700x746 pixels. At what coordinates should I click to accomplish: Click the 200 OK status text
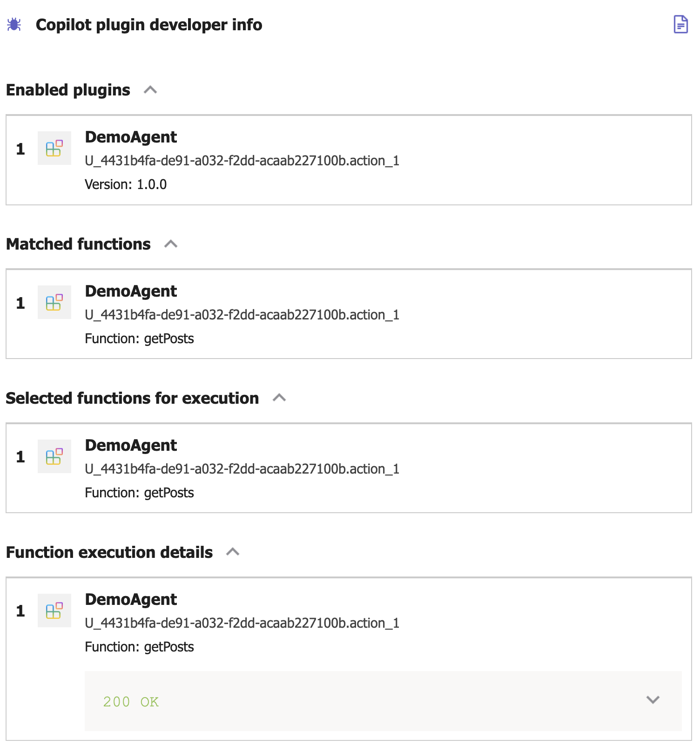click(131, 702)
